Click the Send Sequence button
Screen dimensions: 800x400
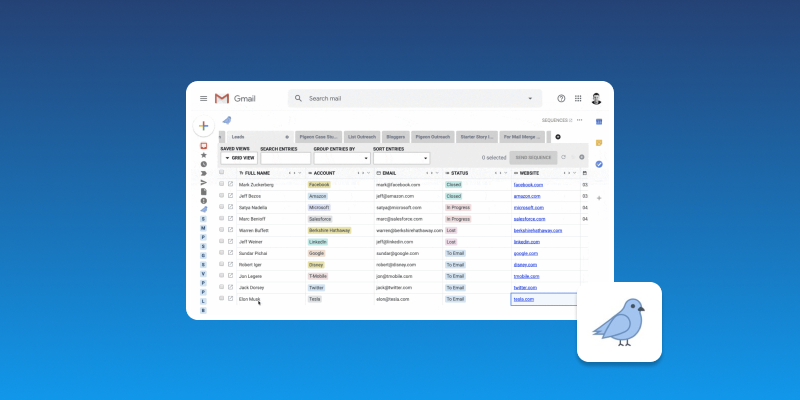tap(533, 158)
